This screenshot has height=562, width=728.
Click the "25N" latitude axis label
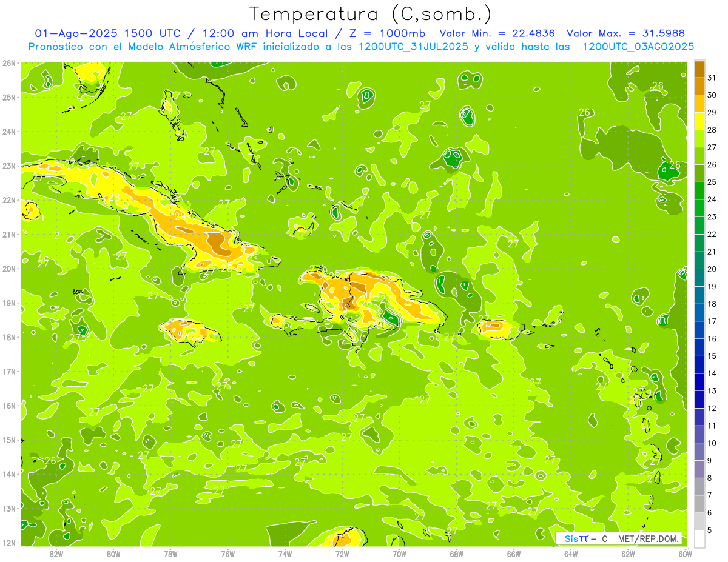[9, 97]
